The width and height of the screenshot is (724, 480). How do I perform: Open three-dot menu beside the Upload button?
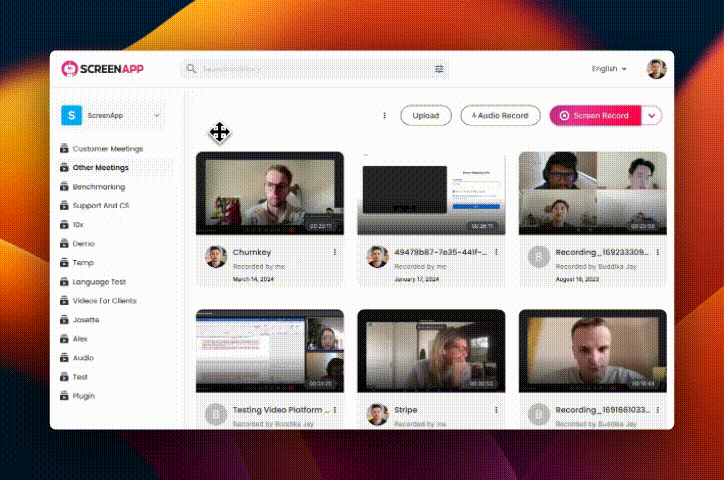point(384,116)
